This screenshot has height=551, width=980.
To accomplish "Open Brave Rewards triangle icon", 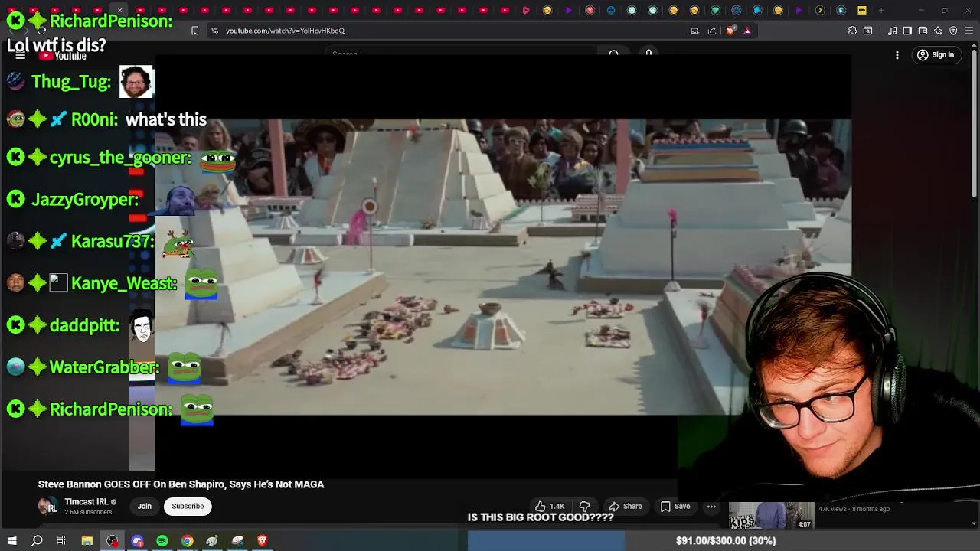I will coord(747,31).
